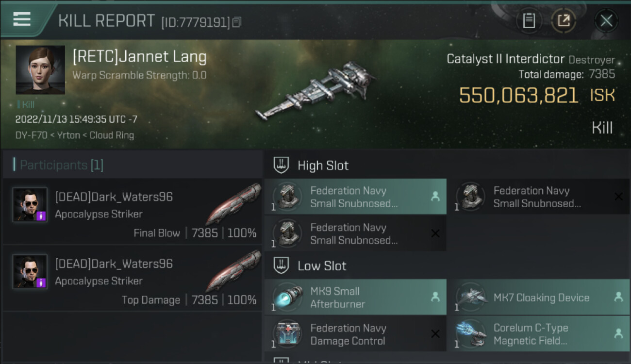The height and width of the screenshot is (364, 631).
Task: Open the Final Blow attacker's portrait
Action: click(x=30, y=205)
